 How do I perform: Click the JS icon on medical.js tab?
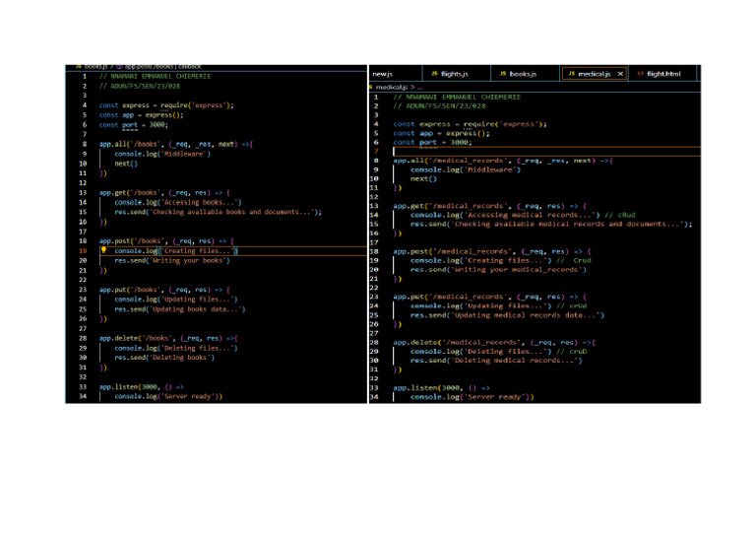tap(572, 74)
